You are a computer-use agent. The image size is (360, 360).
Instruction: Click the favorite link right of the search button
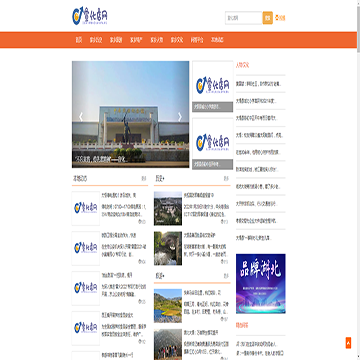pyautogui.click(x=280, y=18)
